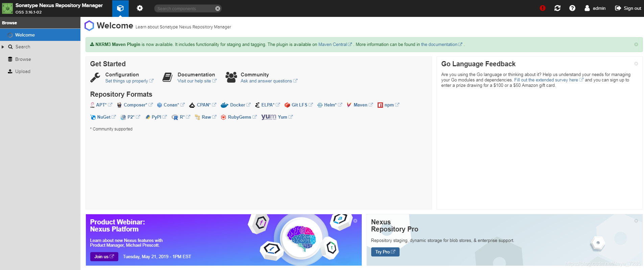Screen dimensions: 644x270
Task: Open 'Fill out the extended survey here' link
Action: point(549,80)
